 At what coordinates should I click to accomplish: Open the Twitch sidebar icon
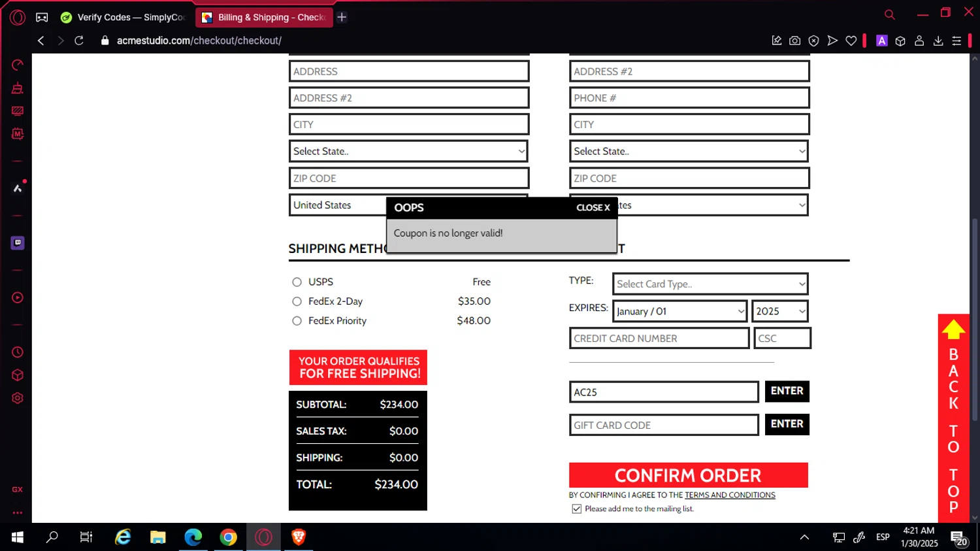click(x=18, y=242)
